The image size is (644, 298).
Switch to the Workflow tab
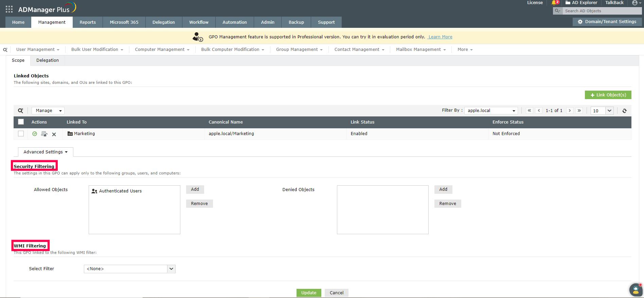[199, 22]
